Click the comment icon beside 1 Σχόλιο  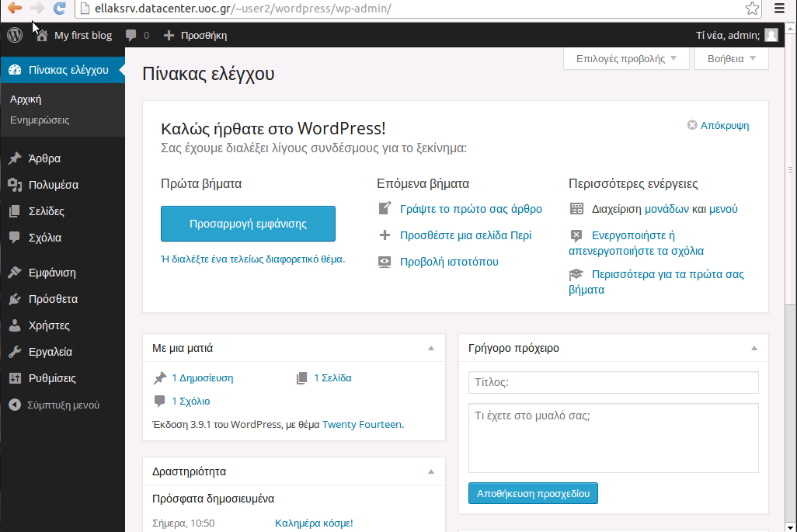(x=159, y=402)
